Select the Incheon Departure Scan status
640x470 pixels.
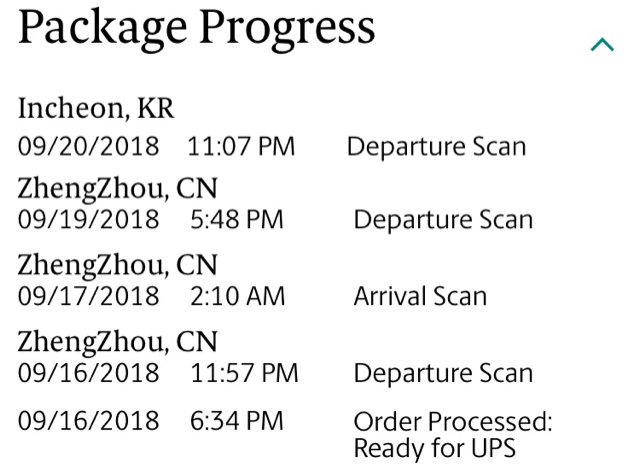click(436, 146)
